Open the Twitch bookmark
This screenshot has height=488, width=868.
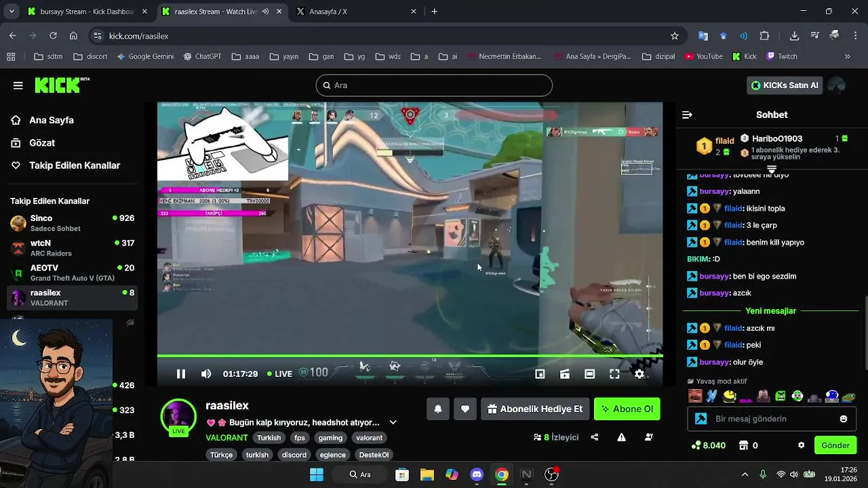[781, 56]
